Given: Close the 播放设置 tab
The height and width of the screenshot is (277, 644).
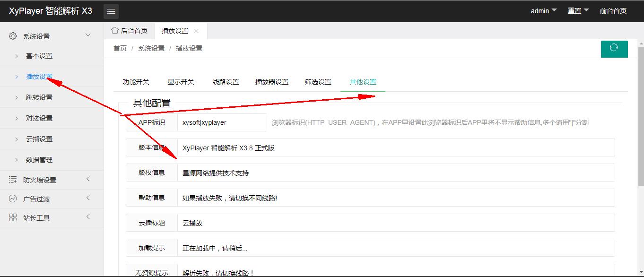Looking at the screenshot, I should pos(196,31).
